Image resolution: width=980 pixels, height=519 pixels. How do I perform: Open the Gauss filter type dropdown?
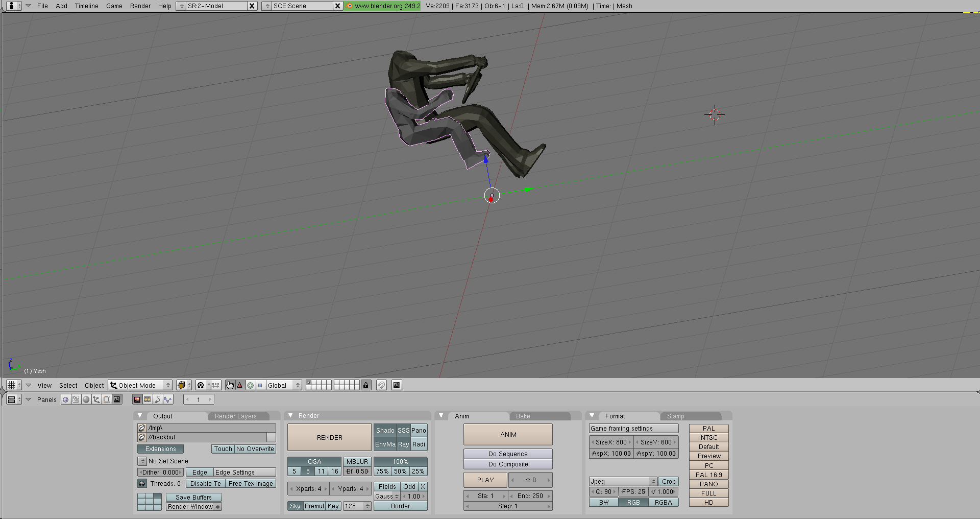[x=387, y=497]
